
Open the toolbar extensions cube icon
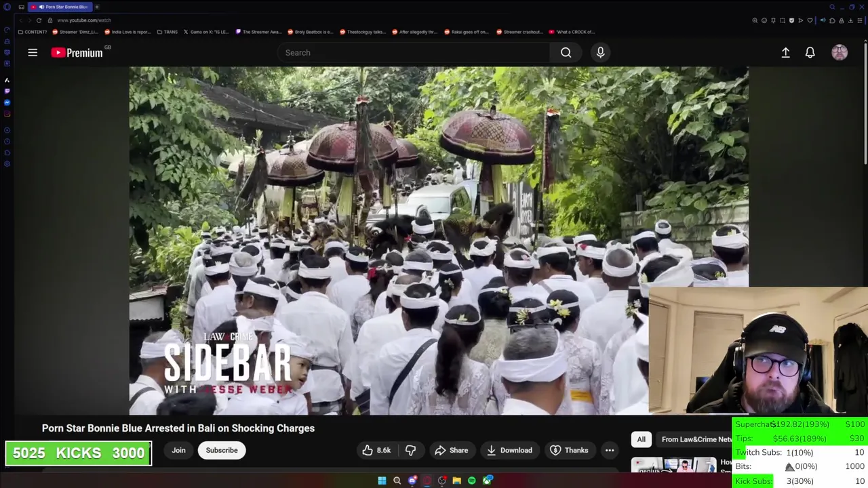coord(832,20)
